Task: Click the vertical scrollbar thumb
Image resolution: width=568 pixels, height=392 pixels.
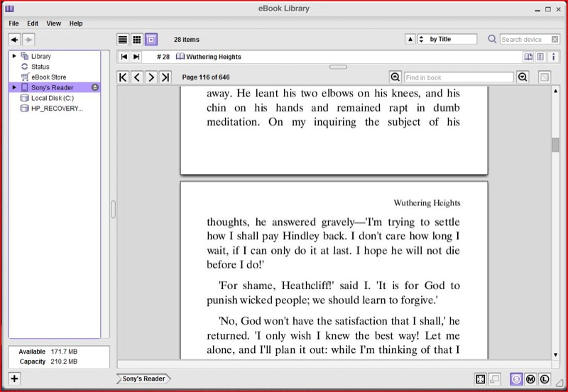Action: tap(555, 145)
